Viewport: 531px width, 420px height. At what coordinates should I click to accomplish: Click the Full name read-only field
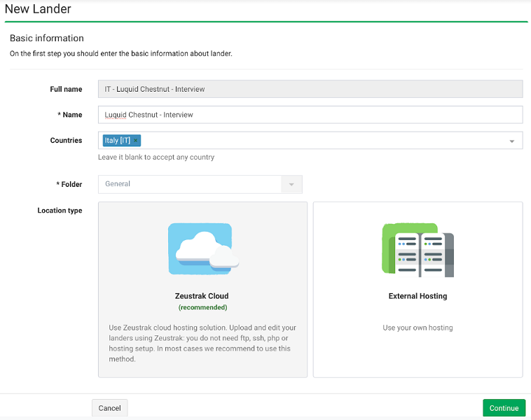point(310,89)
